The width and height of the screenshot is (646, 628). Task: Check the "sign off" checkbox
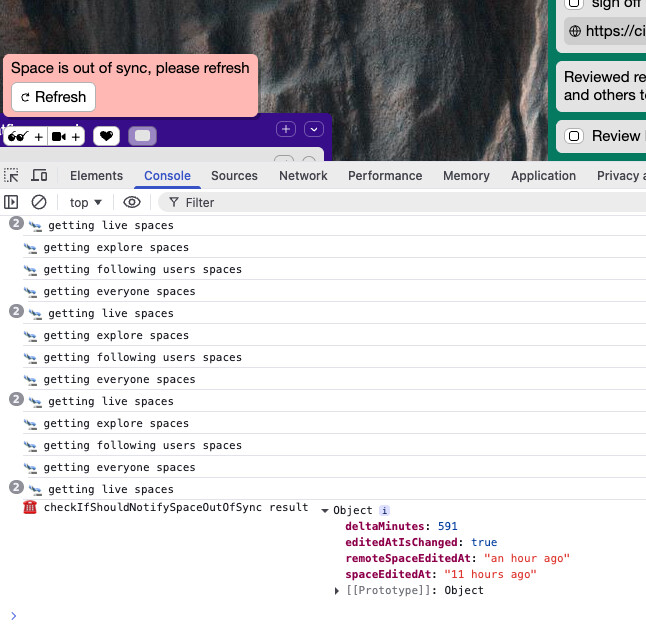[x=574, y=4]
